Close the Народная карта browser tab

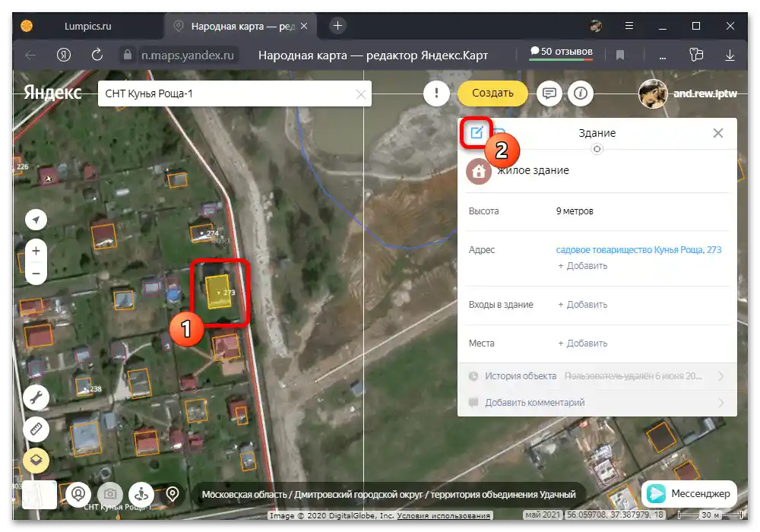[x=304, y=26]
